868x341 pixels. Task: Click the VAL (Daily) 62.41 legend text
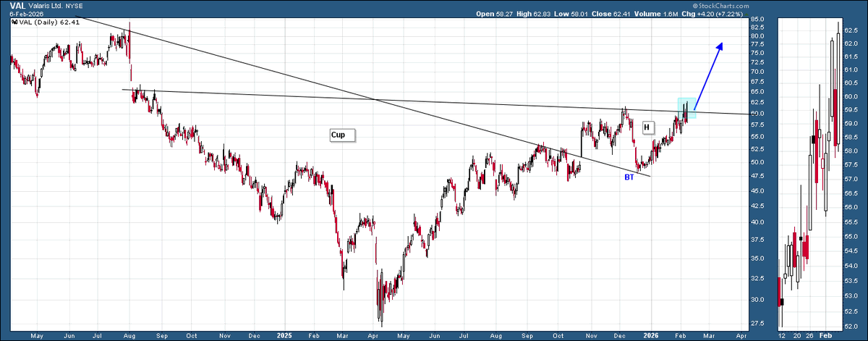tap(49, 22)
